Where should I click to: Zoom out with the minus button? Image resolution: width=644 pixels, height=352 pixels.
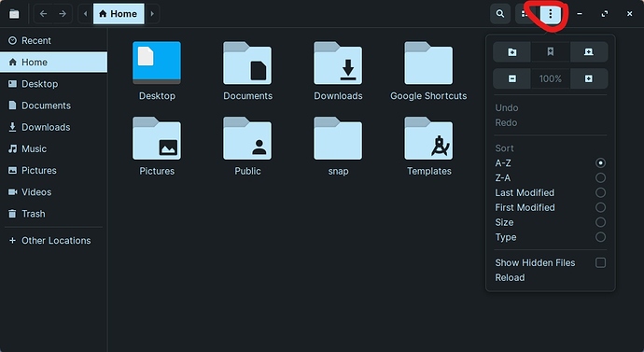pyautogui.click(x=511, y=78)
